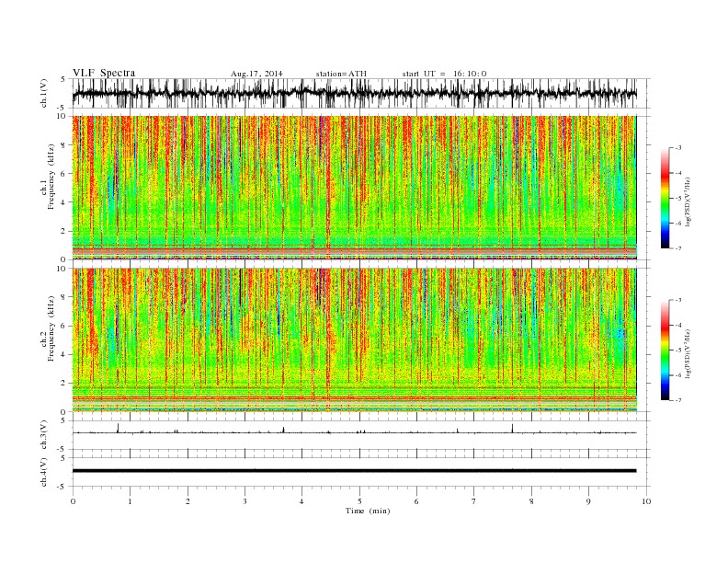Click the 'ch.3(V)' axis label
Viewport: 728px width, 563px height.
point(44,434)
